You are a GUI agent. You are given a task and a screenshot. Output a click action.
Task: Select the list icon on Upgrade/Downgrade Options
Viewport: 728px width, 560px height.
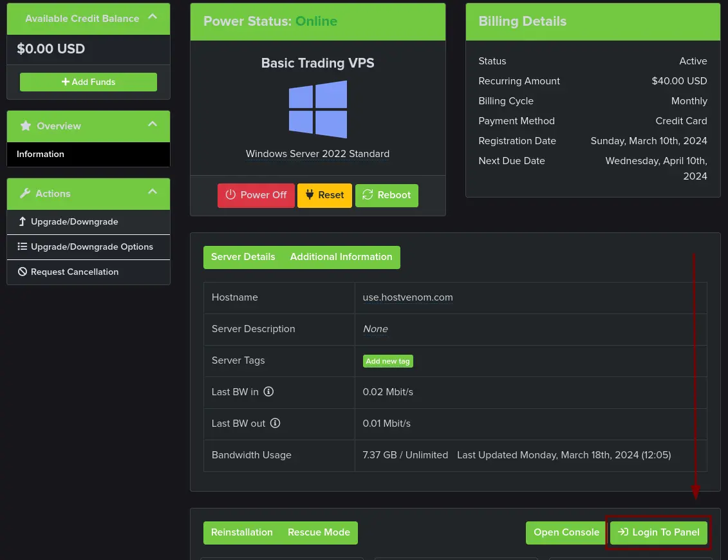click(x=23, y=247)
